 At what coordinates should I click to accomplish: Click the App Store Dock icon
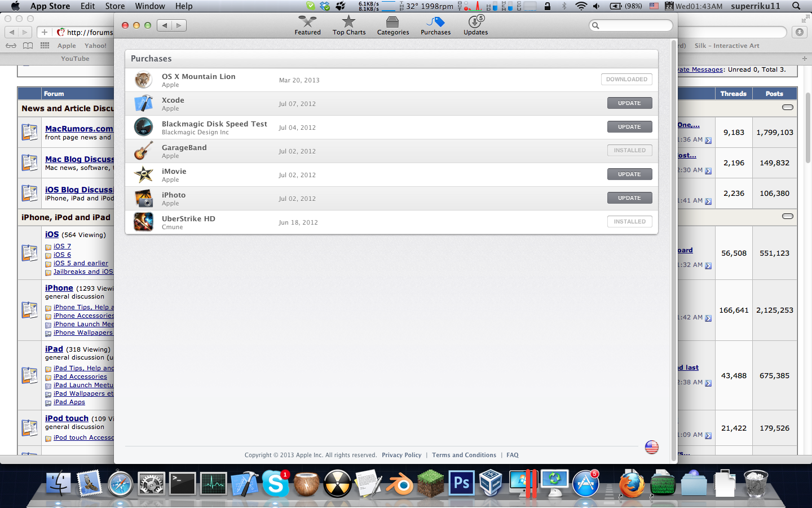586,484
